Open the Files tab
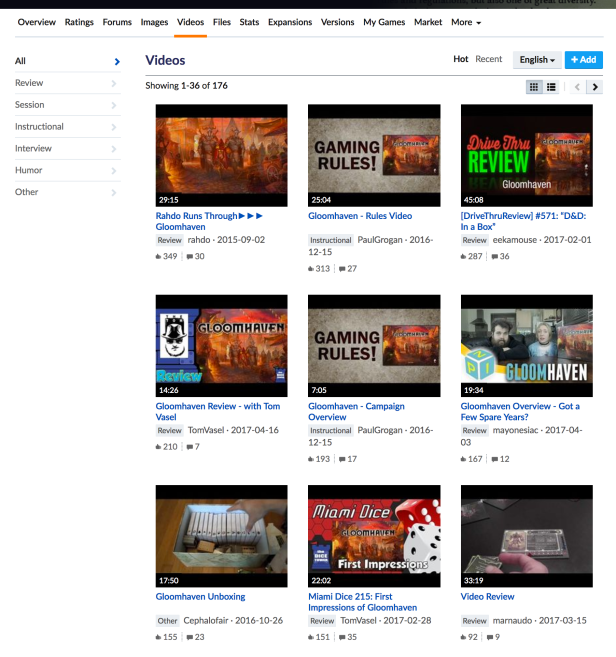616x657 pixels. pyautogui.click(x=222, y=22)
